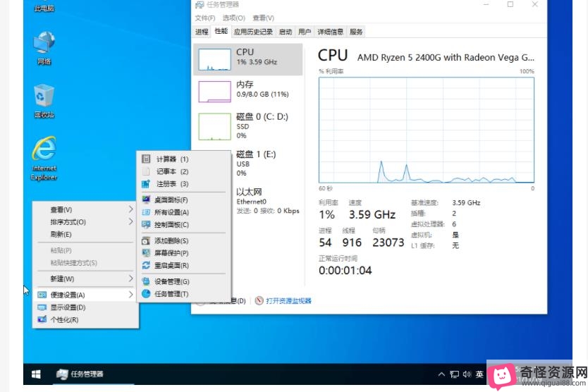
Task: Select the Recycle Bin (回收站) desktop icon
Action: pyautogui.click(x=44, y=102)
